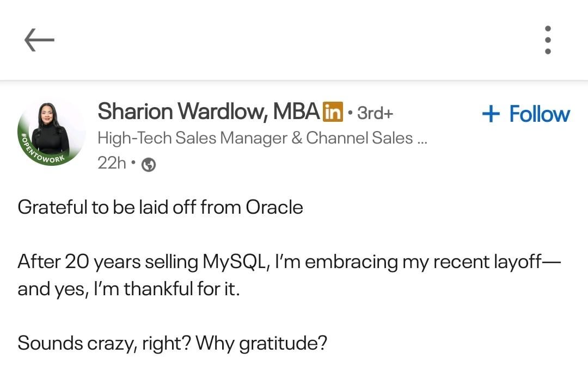Click the globe public visibility icon
588x373 pixels.
[x=148, y=165]
